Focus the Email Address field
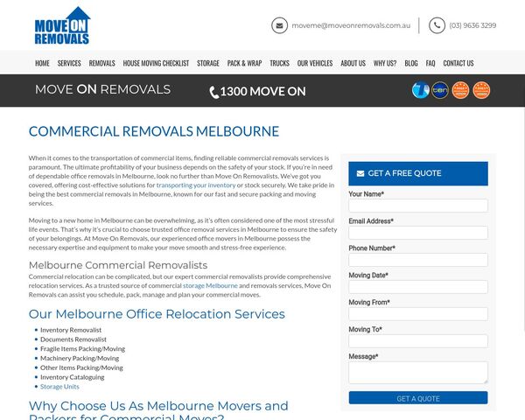The height and width of the screenshot is (420, 525). click(x=418, y=233)
